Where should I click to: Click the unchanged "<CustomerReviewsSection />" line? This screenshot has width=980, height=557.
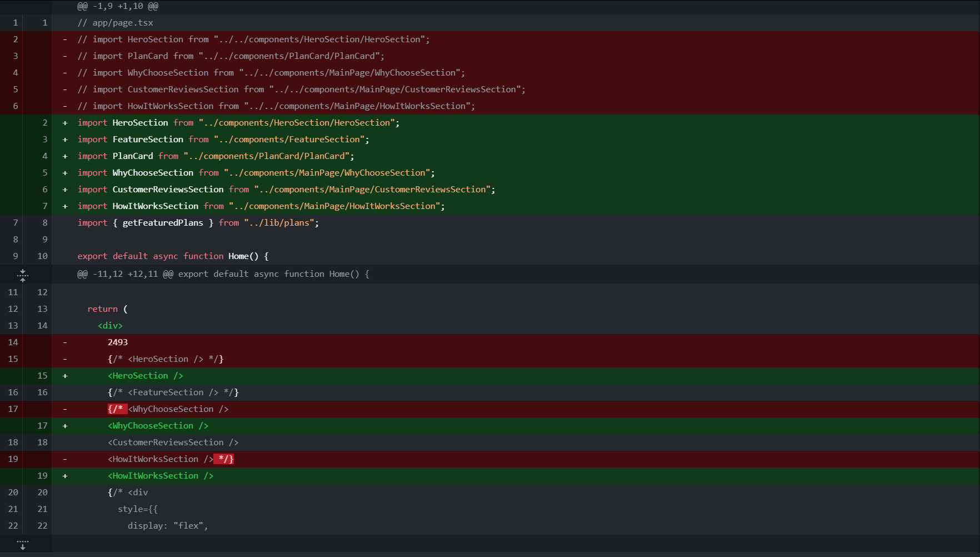point(173,442)
